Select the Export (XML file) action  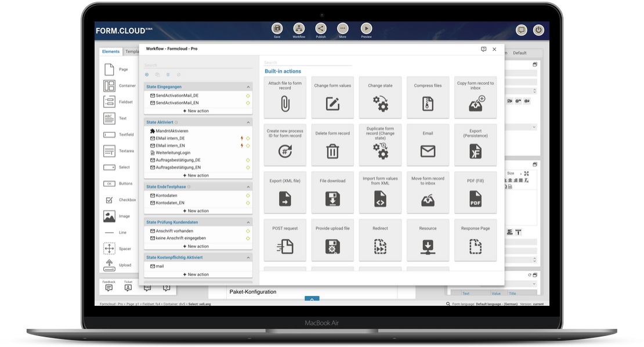point(285,193)
